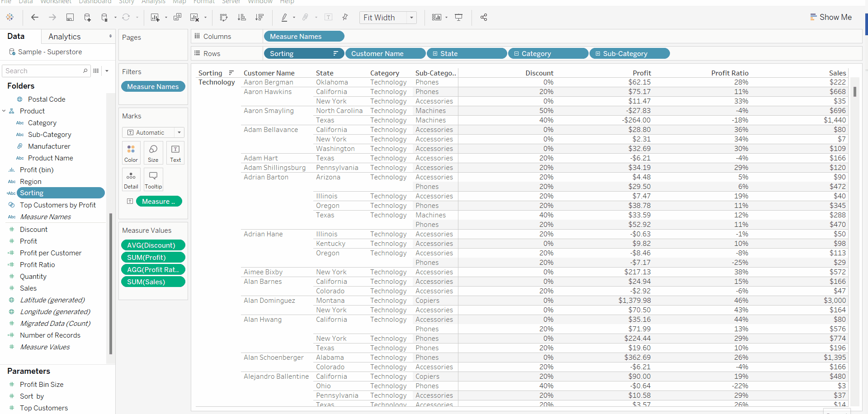This screenshot has height=414, width=868.
Task: Open presentation mode
Action: click(458, 17)
